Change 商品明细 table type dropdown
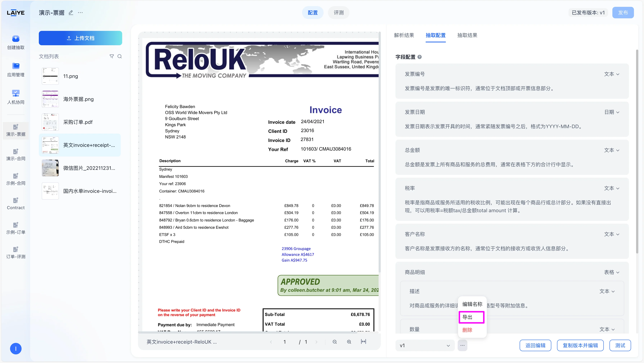644x363 pixels. (611, 272)
